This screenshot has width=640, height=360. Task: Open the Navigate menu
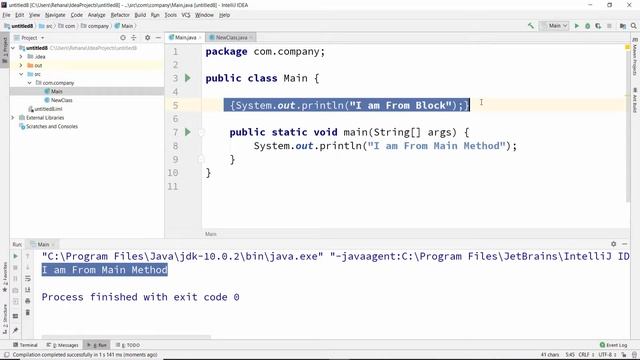[x=55, y=15]
